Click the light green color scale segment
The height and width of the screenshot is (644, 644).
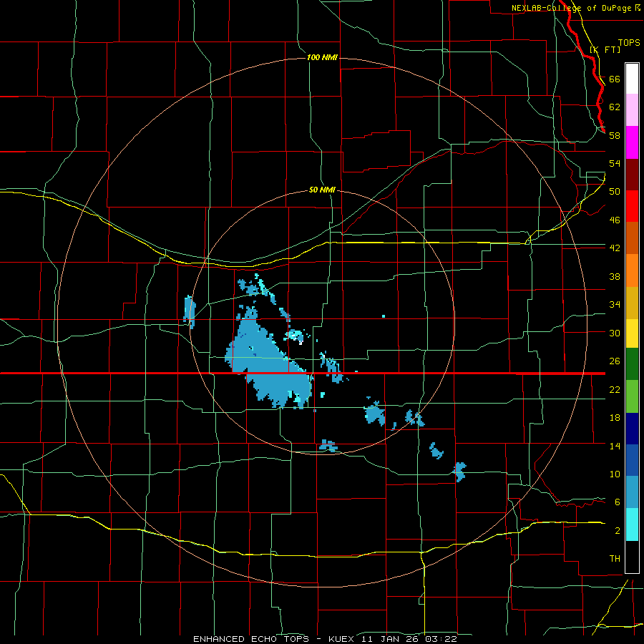pos(632,396)
